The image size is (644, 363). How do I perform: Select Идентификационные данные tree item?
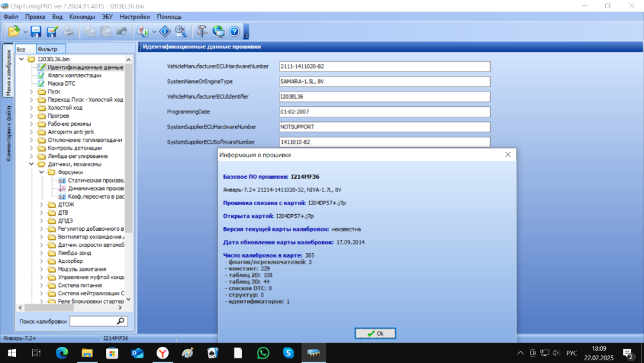86,67
